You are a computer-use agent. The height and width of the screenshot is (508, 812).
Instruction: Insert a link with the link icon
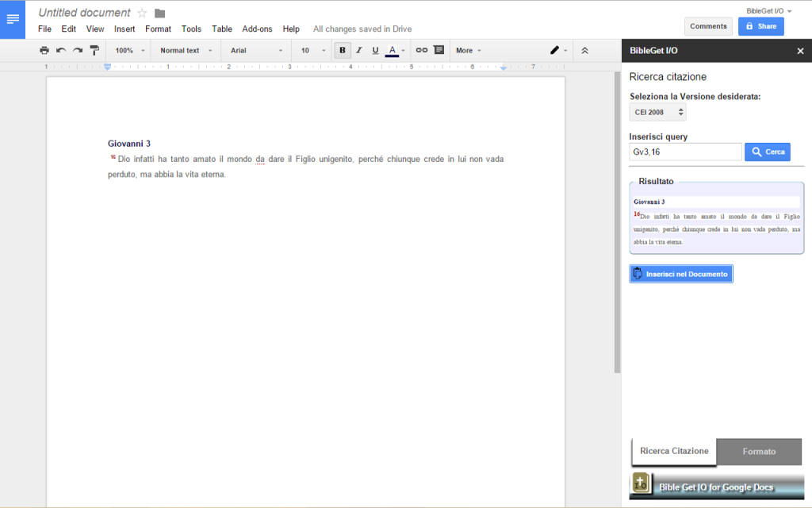[422, 50]
